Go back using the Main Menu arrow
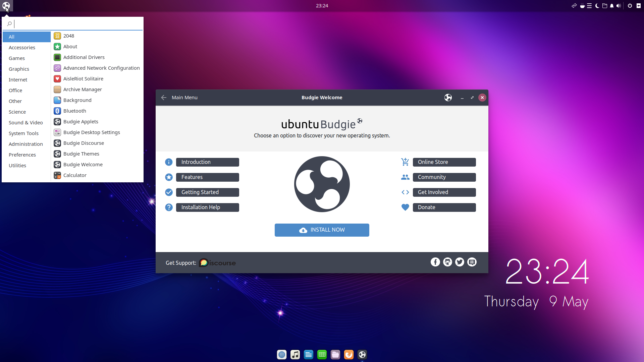Viewport: 644px width, 362px height. click(164, 98)
